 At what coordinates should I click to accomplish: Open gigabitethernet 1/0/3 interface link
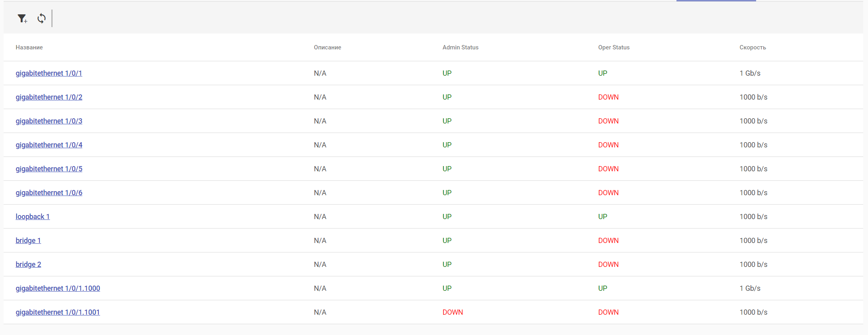coord(49,121)
